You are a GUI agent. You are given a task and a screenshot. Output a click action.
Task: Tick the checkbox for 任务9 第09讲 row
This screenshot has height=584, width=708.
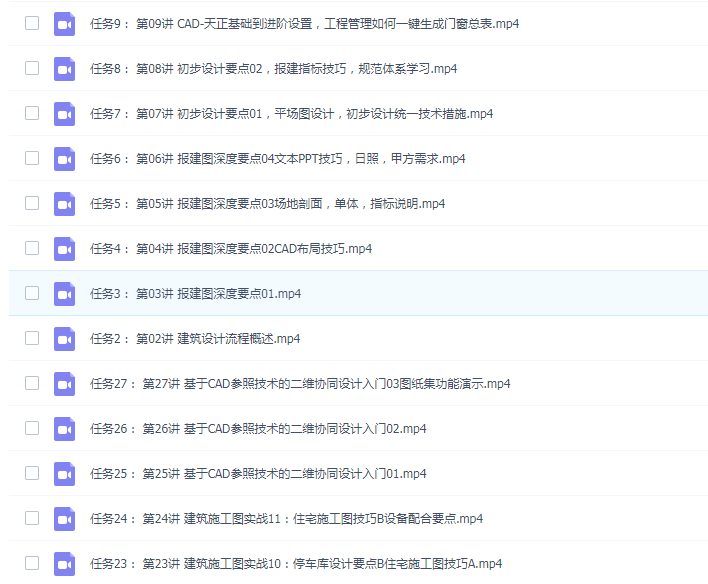coord(32,23)
